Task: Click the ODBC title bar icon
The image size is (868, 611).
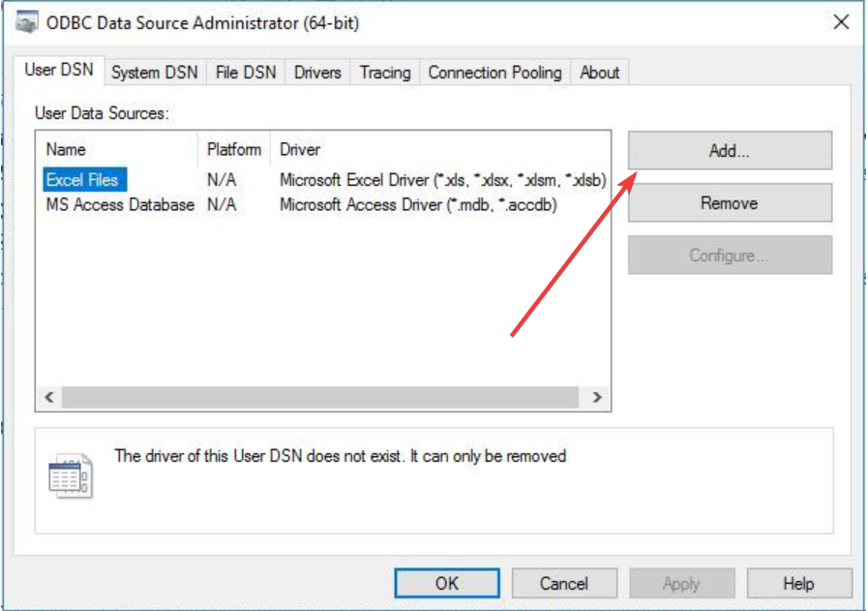Action: click(28, 22)
